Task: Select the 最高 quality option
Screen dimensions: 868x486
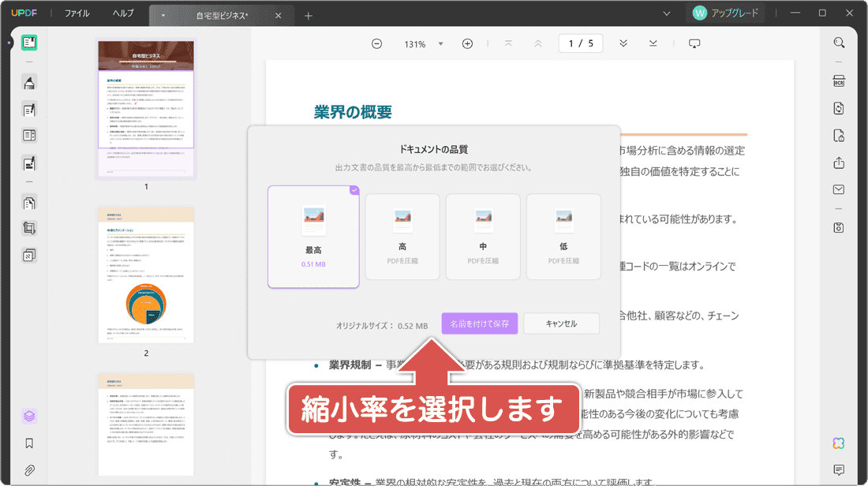Action: pyautogui.click(x=312, y=237)
